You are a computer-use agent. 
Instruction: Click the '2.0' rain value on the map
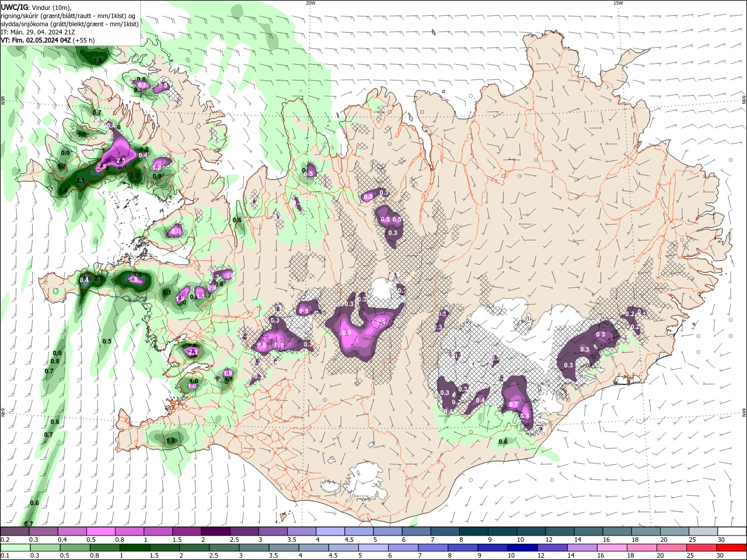[x=134, y=176]
